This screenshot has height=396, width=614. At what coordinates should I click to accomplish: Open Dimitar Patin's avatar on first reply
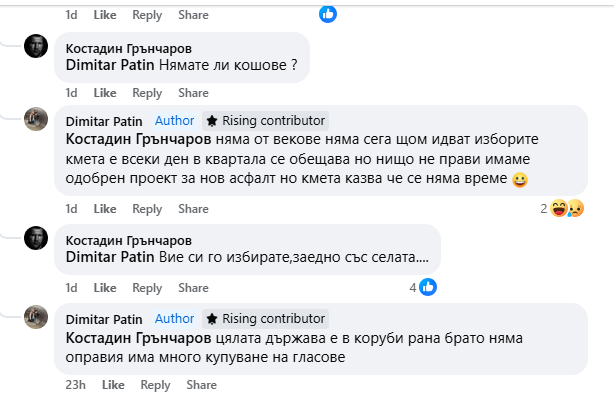pyautogui.click(x=36, y=119)
